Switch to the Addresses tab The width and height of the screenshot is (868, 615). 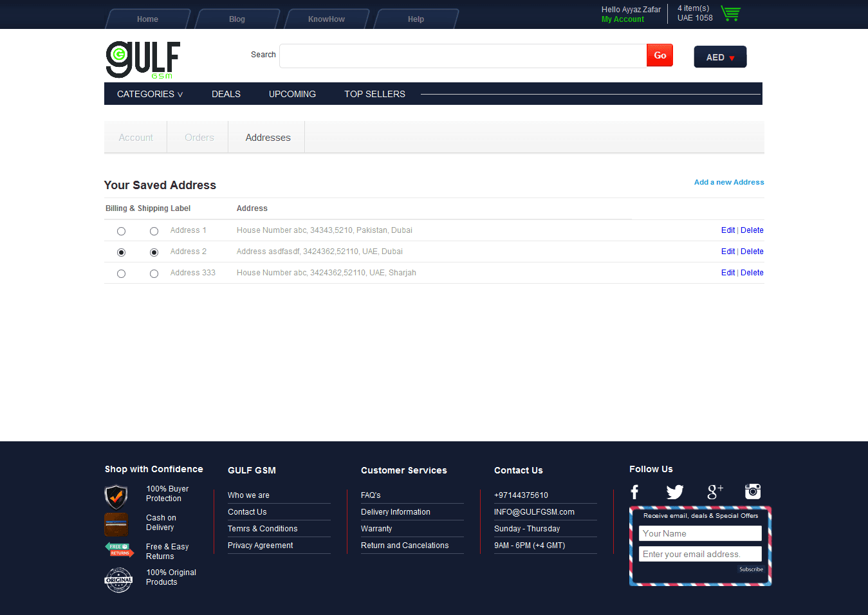[268, 137]
